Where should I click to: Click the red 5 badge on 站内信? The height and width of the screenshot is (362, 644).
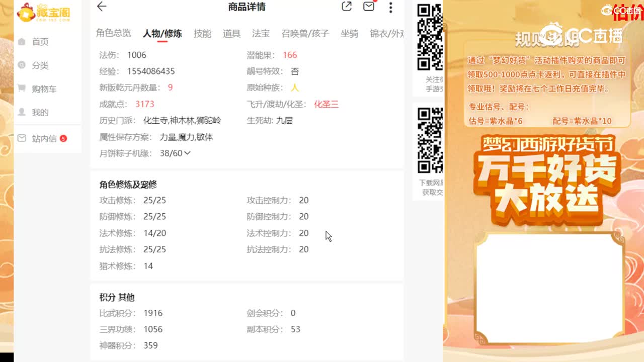click(x=63, y=138)
